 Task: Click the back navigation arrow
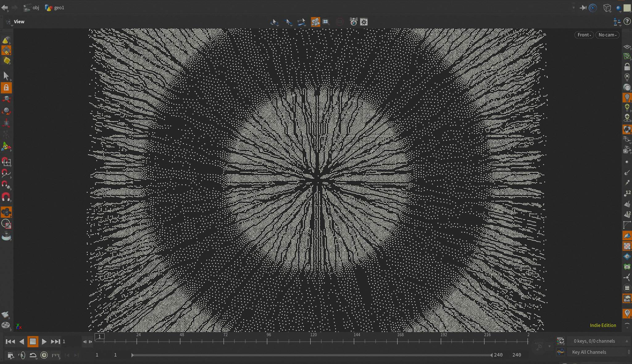[5, 8]
